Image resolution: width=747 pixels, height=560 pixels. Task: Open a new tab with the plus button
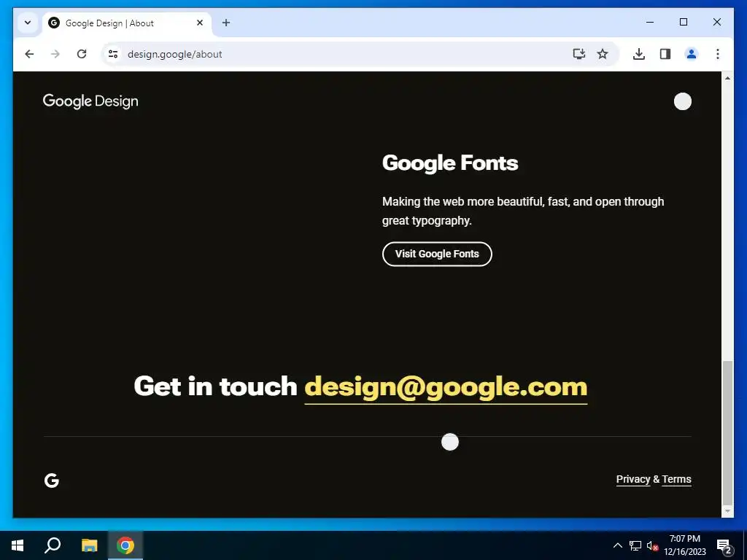point(226,23)
